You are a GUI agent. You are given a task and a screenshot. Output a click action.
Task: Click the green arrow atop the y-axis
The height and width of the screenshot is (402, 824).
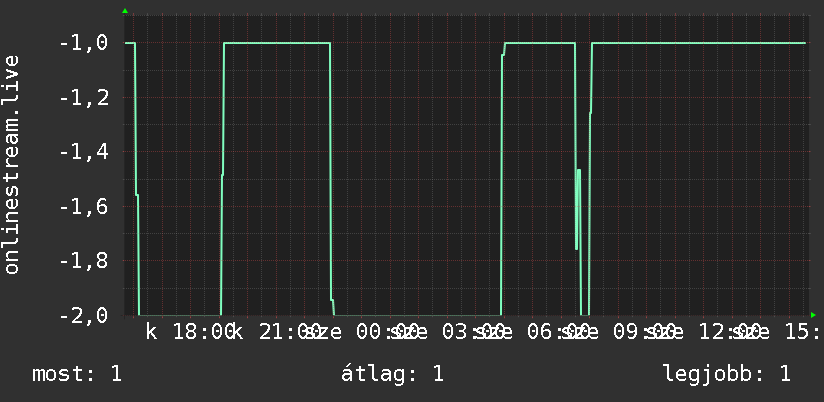125,11
